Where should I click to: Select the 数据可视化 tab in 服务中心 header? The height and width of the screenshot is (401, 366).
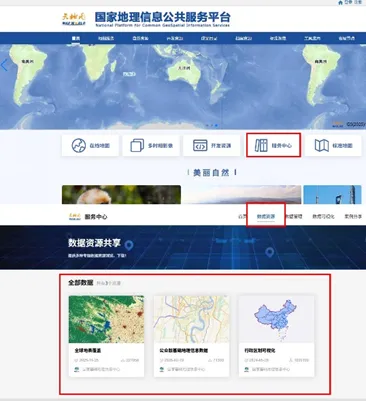pyautogui.click(x=323, y=216)
